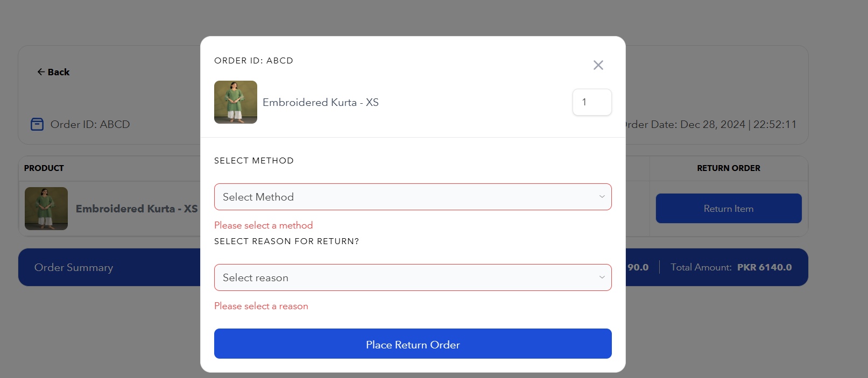Click the PRODUCT column header
Screen dimensions: 868x378
point(44,168)
